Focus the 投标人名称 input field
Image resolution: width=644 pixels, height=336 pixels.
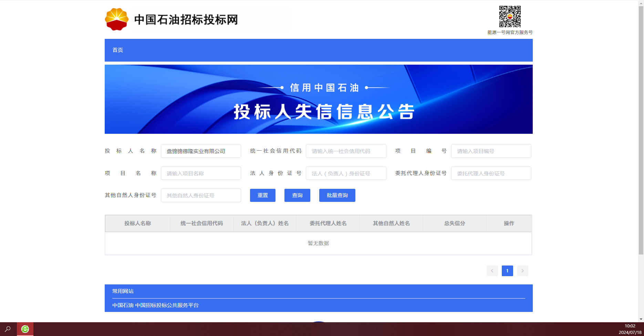pyautogui.click(x=201, y=151)
